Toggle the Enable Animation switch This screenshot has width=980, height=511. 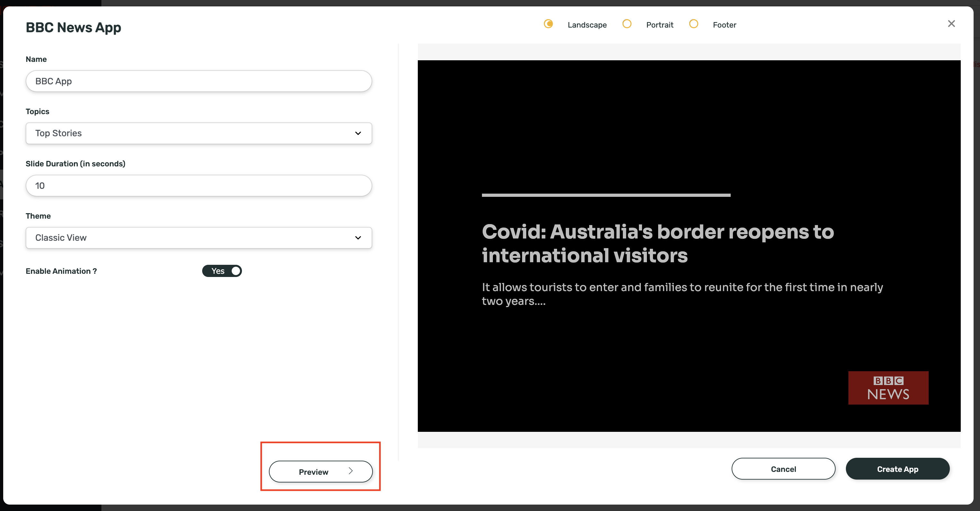tap(222, 271)
